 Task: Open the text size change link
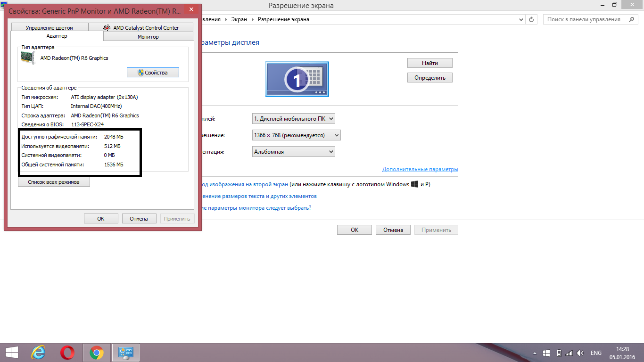click(x=259, y=196)
